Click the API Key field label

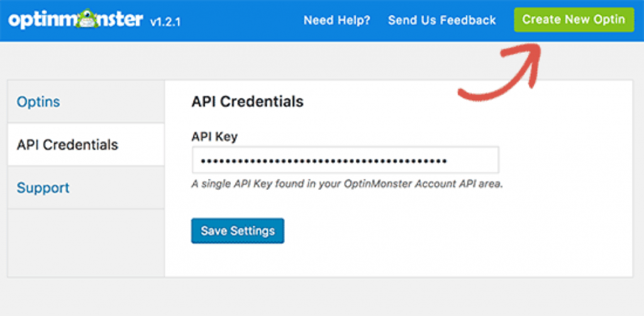point(214,136)
